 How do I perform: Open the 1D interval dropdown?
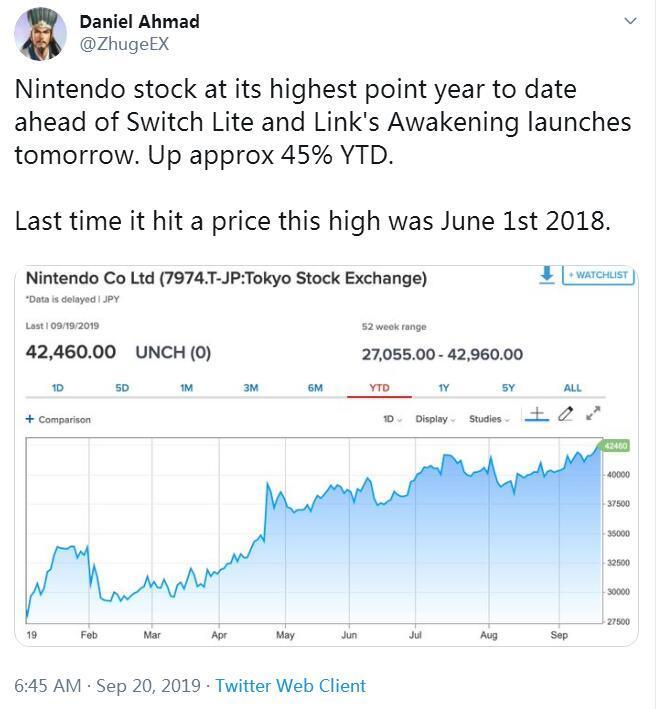(392, 419)
